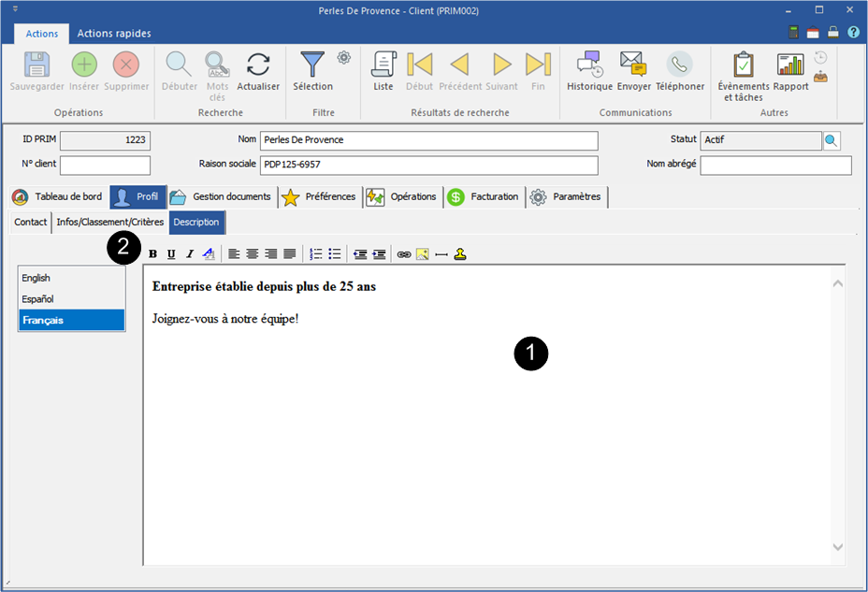Decrease paragraph indent

click(360, 254)
